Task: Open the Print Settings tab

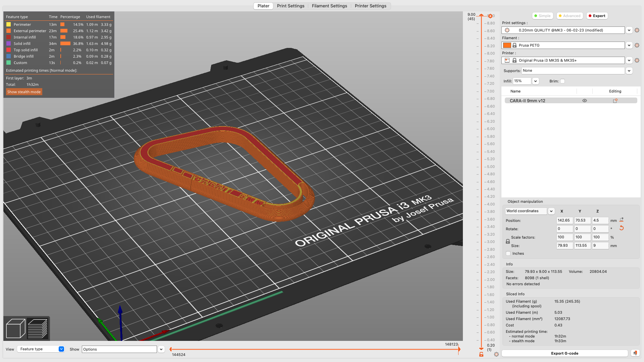Action: pos(290,6)
